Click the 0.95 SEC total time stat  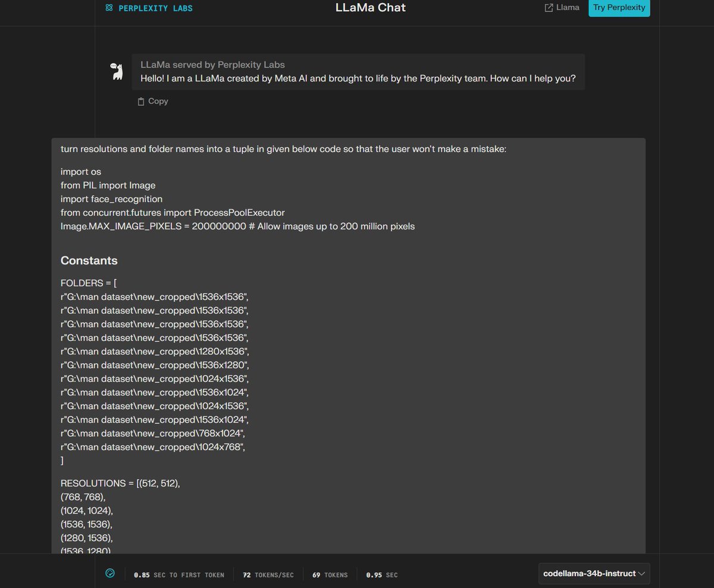[x=381, y=575]
